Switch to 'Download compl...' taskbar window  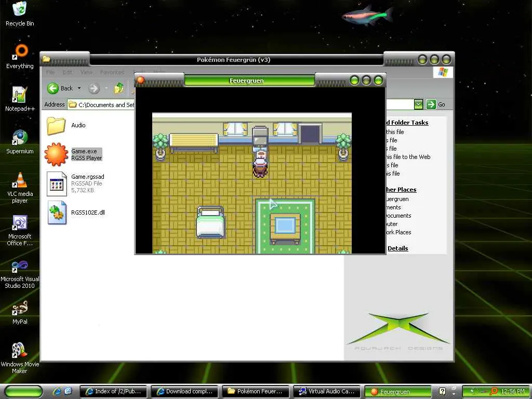(184, 391)
